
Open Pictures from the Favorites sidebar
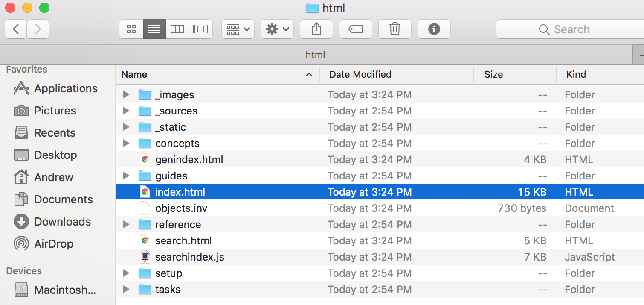click(55, 111)
